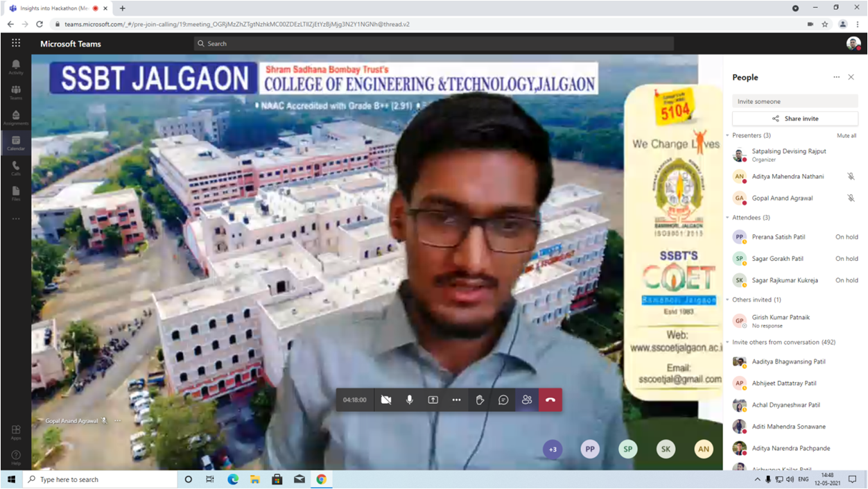Click the browser address bar URL
Screen dimensions: 868x489
237,24
